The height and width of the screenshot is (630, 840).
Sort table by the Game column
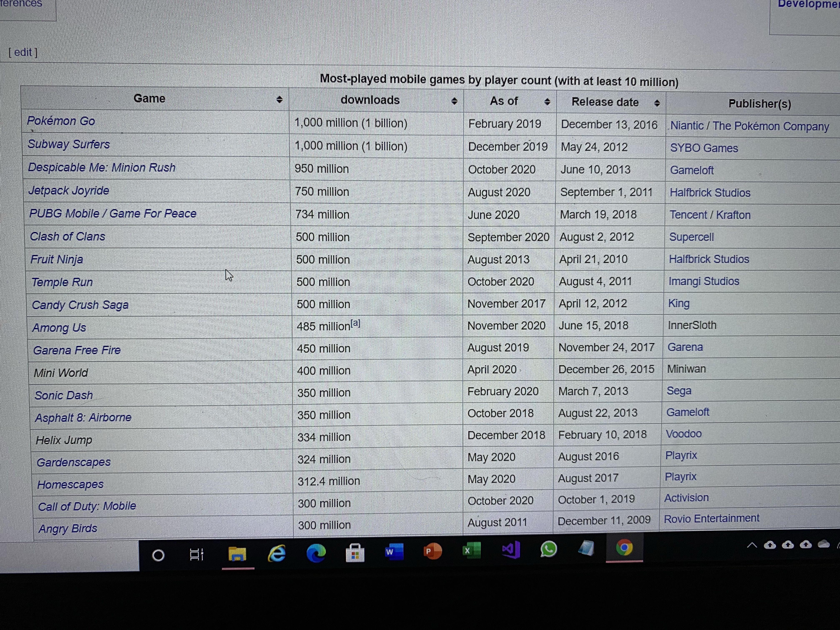click(x=280, y=100)
